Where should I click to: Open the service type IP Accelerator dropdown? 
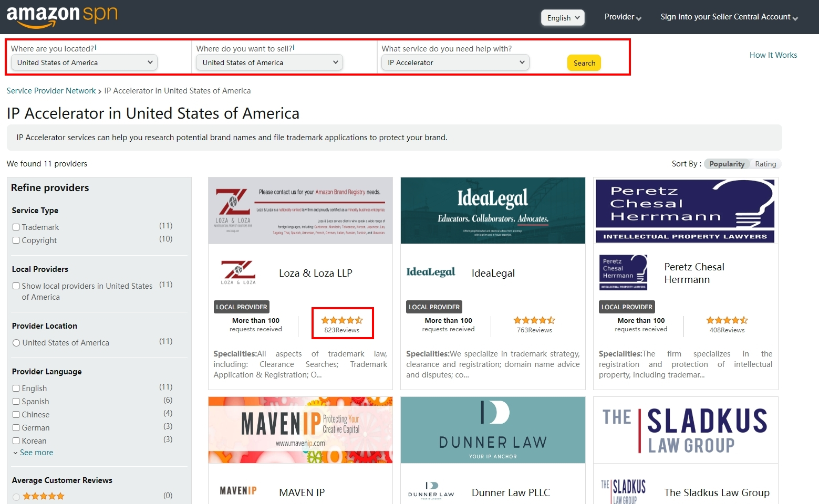[455, 62]
